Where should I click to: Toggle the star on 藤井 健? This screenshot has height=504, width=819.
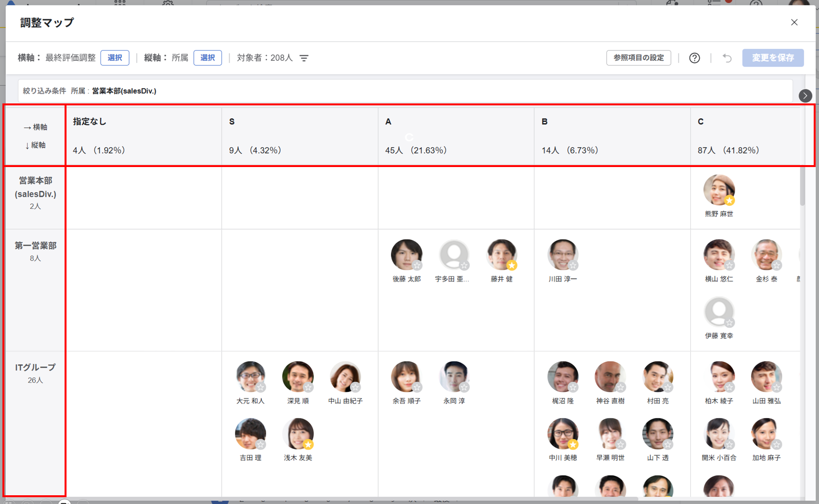(x=512, y=265)
